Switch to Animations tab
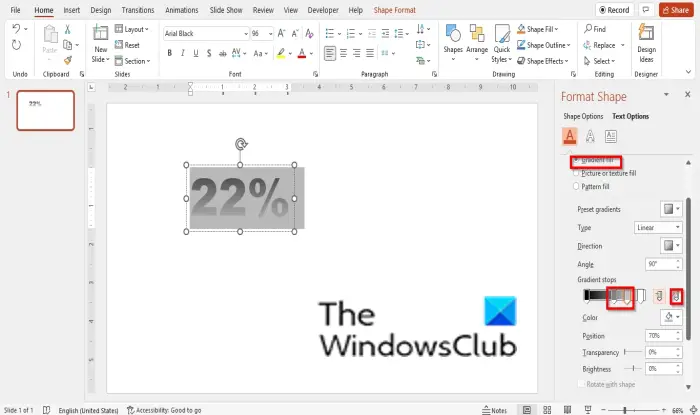The image size is (700, 415). tap(182, 10)
